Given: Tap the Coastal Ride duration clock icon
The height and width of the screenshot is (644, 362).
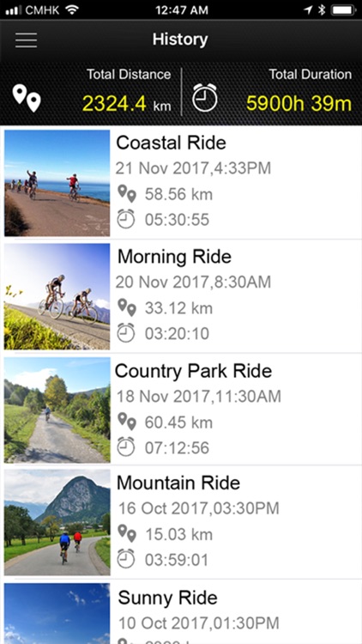Looking at the screenshot, I should coord(126,219).
